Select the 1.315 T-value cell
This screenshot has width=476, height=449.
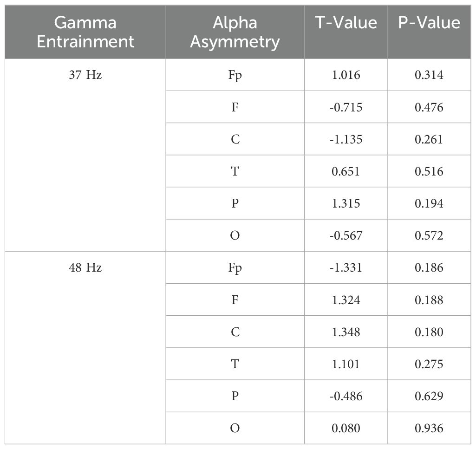coord(346,203)
